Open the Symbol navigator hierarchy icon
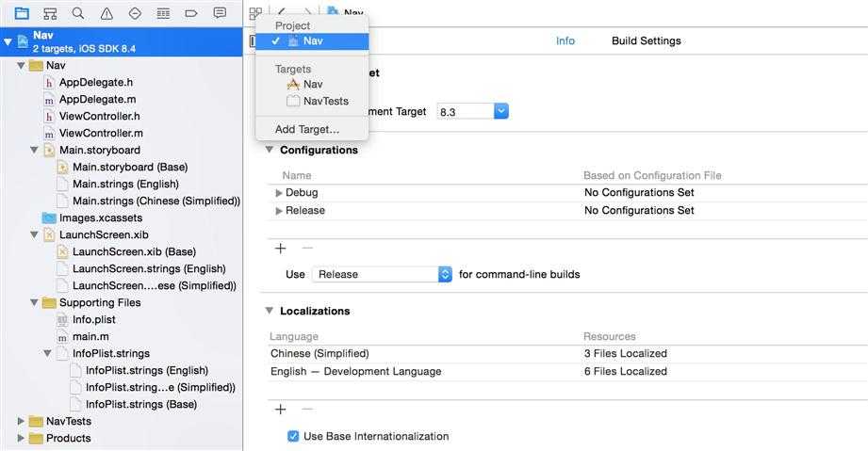The width and height of the screenshot is (868, 451). click(50, 13)
